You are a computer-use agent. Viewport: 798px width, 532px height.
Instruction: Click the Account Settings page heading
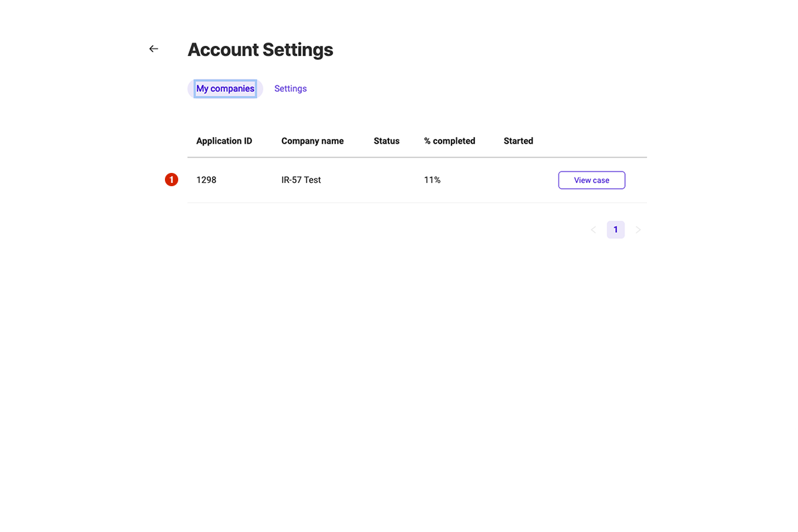coord(261,50)
